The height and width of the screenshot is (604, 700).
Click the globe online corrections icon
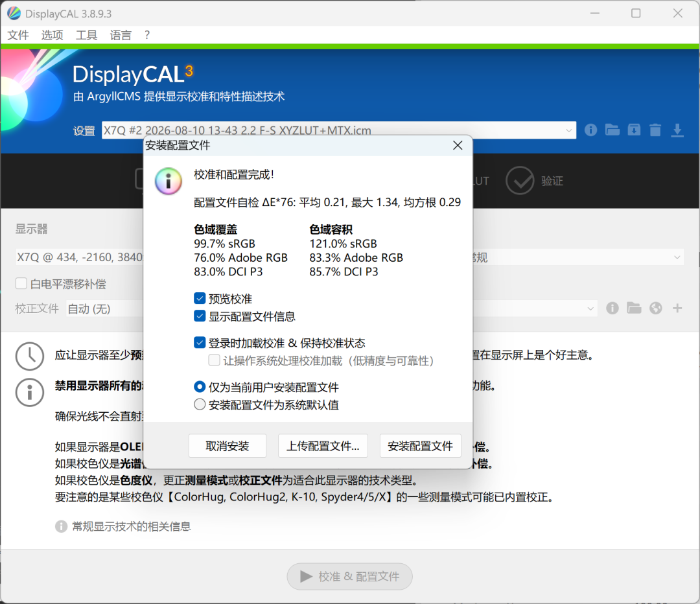[656, 308]
